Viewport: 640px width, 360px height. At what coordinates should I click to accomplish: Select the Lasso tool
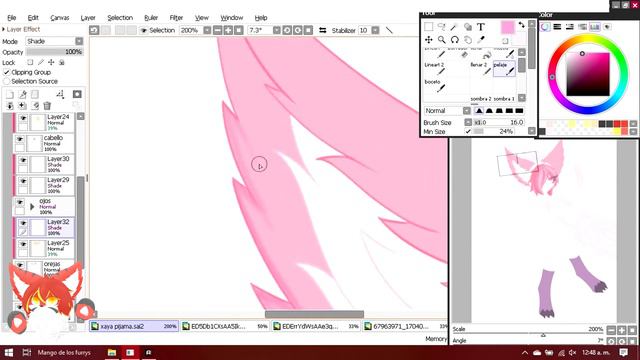(442, 27)
